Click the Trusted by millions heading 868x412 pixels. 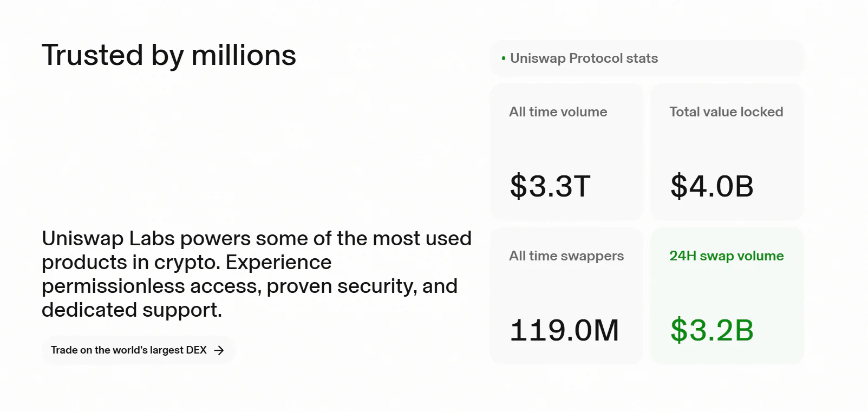[169, 55]
